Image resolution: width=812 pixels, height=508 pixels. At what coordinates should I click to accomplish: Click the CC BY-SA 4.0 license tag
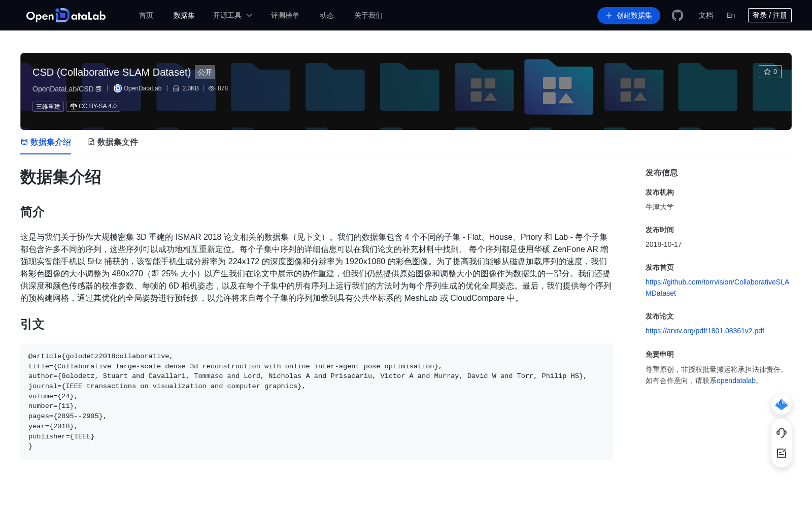(x=93, y=107)
